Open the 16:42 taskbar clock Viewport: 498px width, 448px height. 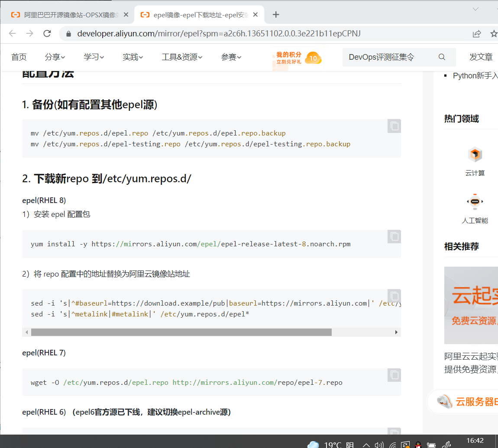[475, 442]
